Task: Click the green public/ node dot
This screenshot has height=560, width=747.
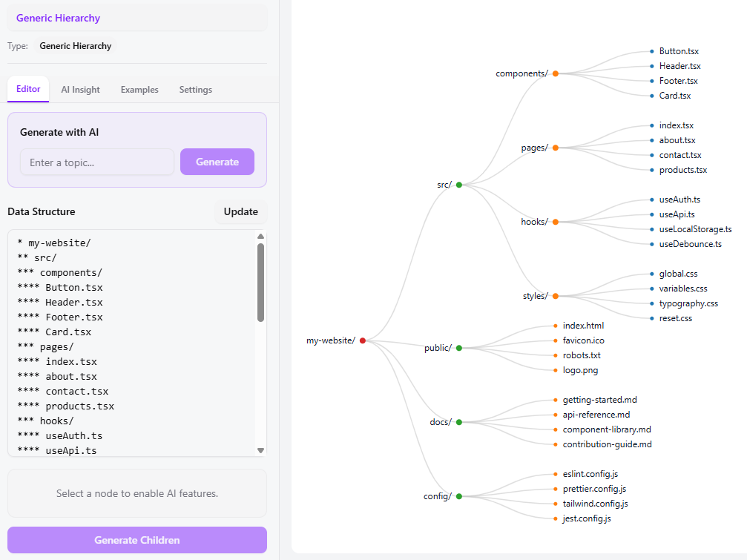Action: point(459,347)
